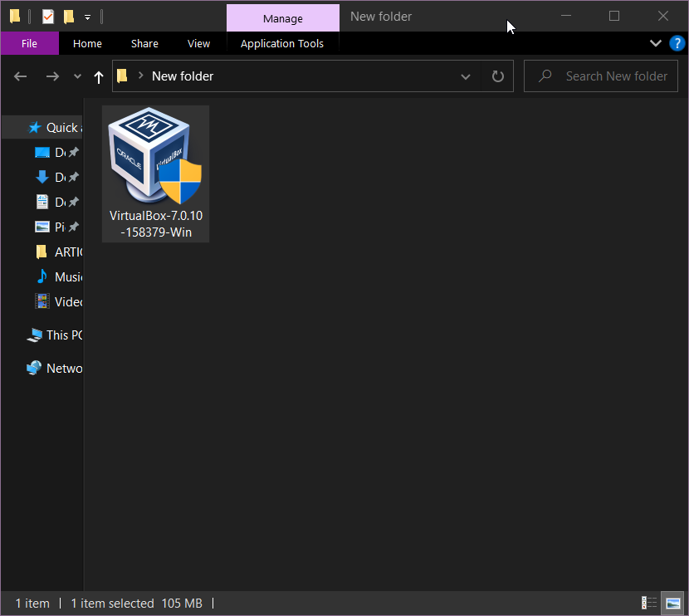Click the '1 item' status bar text
Image resolution: width=689 pixels, height=616 pixels.
pos(32,604)
